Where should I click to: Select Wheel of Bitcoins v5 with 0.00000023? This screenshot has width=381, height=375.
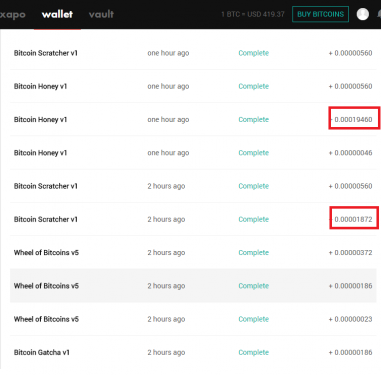pos(193,319)
